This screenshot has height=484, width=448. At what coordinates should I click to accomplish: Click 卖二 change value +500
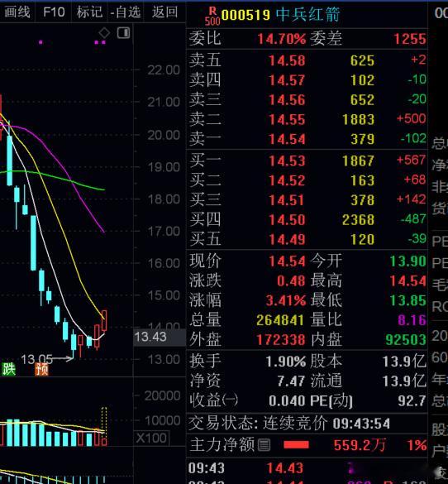(x=411, y=119)
